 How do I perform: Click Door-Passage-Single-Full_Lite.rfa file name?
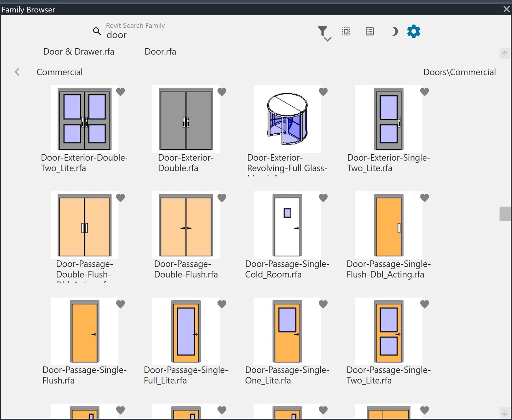click(x=186, y=375)
